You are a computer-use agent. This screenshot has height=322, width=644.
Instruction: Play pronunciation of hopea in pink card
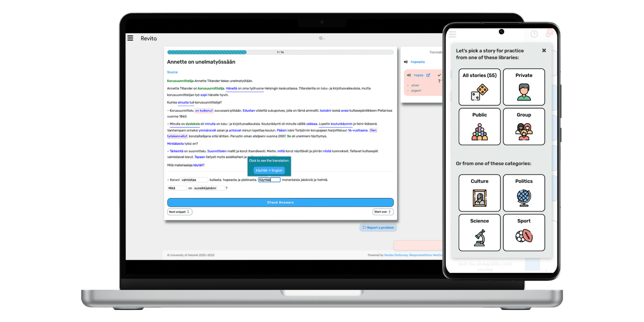409,75
